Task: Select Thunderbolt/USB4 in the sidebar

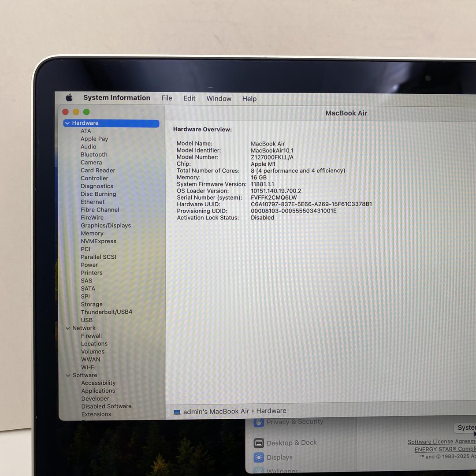Action: (x=107, y=312)
